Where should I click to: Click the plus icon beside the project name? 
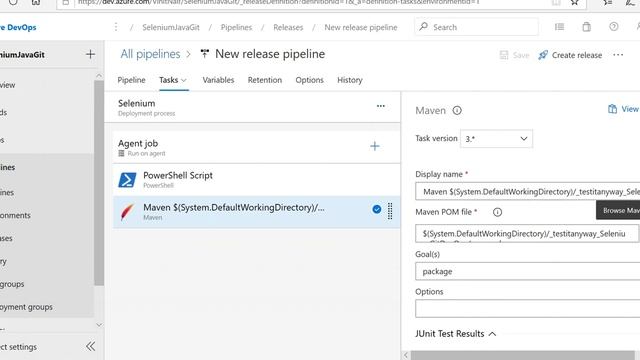pos(90,54)
